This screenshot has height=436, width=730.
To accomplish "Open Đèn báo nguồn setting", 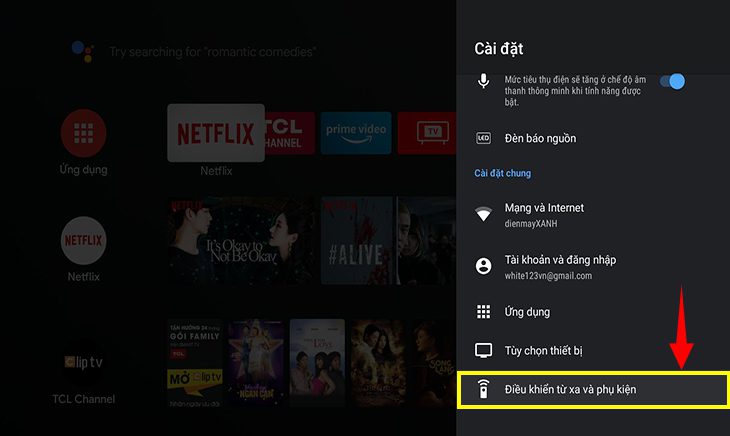I will pyautogui.click(x=539, y=138).
